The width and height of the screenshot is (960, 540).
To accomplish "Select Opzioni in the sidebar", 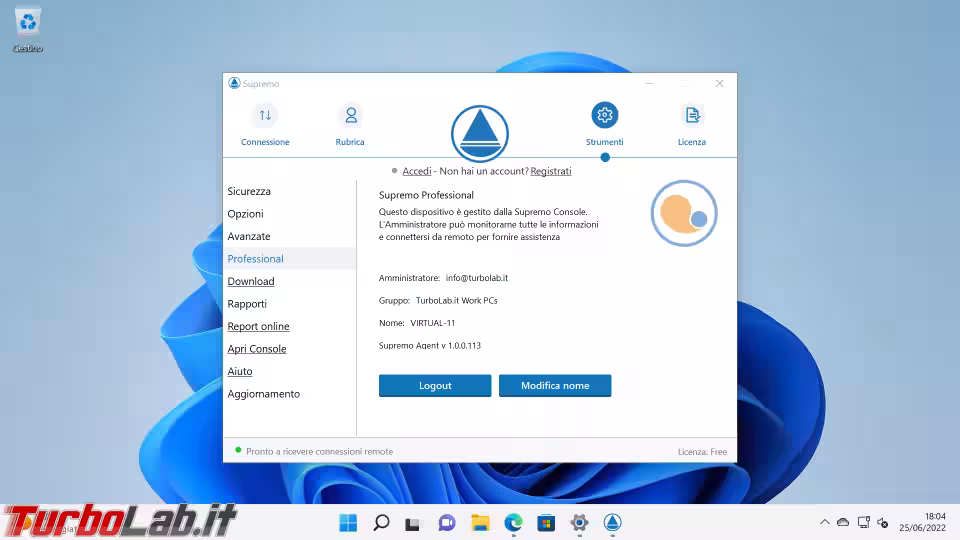I will (245, 214).
